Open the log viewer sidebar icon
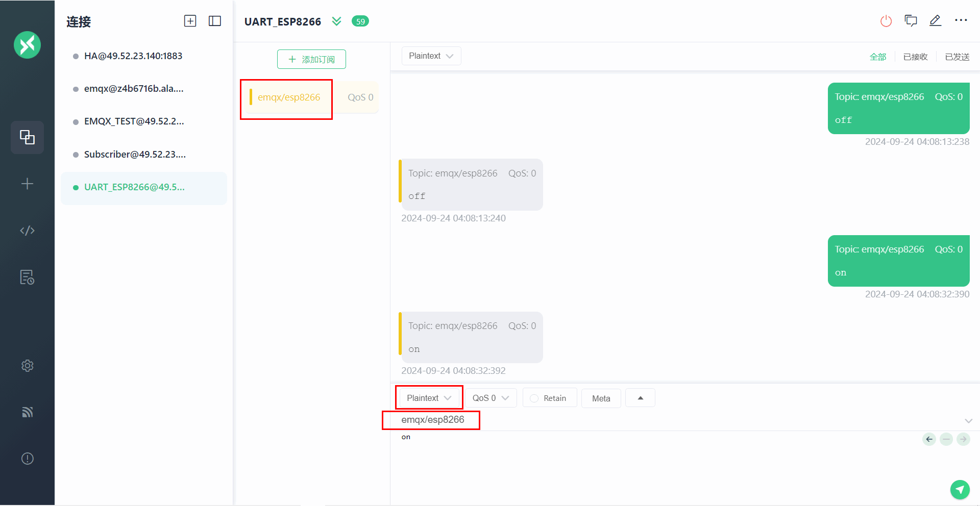Screen dimensions: 980x506 (x=27, y=277)
